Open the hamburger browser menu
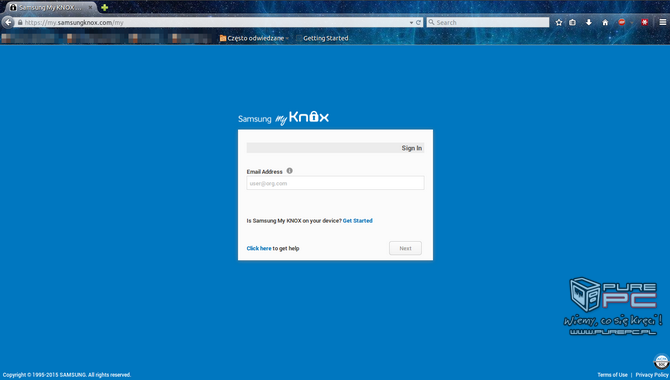The height and width of the screenshot is (380, 670). tap(662, 22)
